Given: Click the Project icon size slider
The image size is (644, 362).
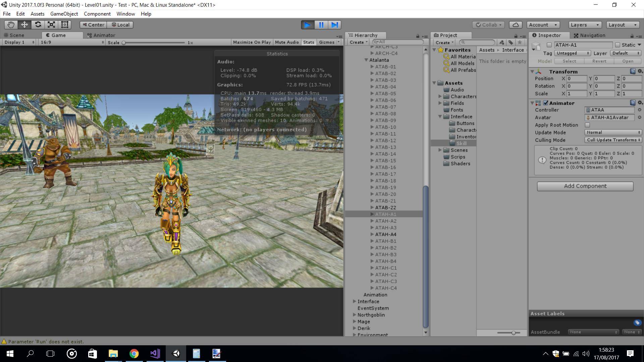Looking at the screenshot, I should pos(508,333).
